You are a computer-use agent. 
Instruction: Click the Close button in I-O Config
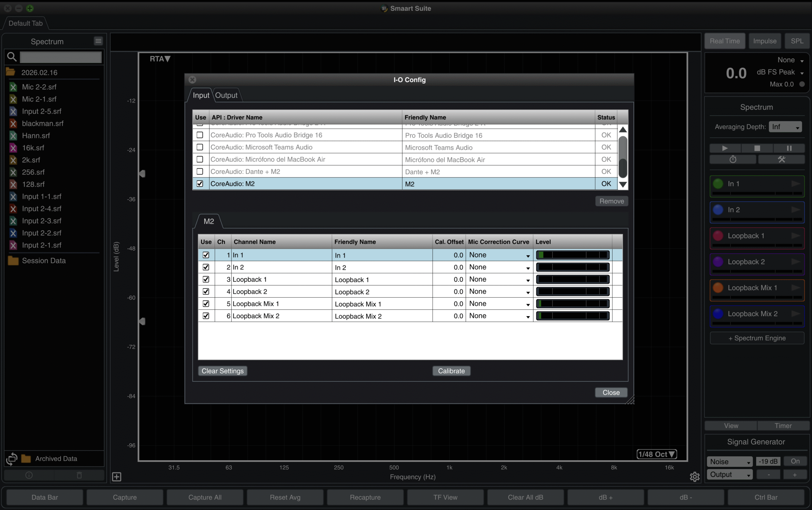pos(611,393)
